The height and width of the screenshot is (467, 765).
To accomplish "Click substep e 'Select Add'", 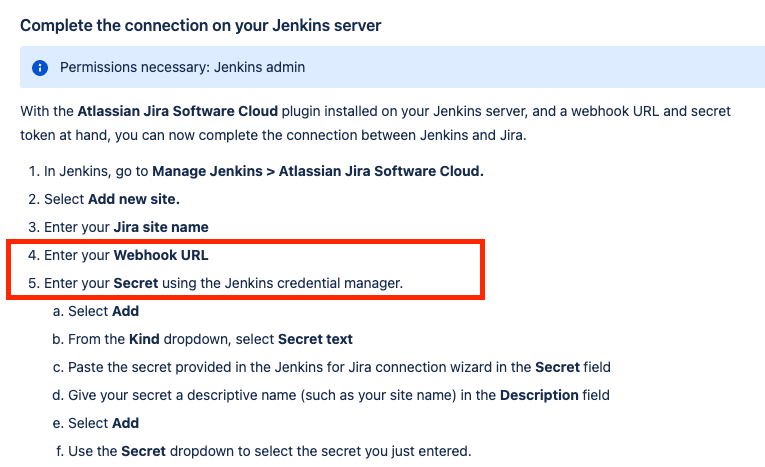I will coord(103,423).
